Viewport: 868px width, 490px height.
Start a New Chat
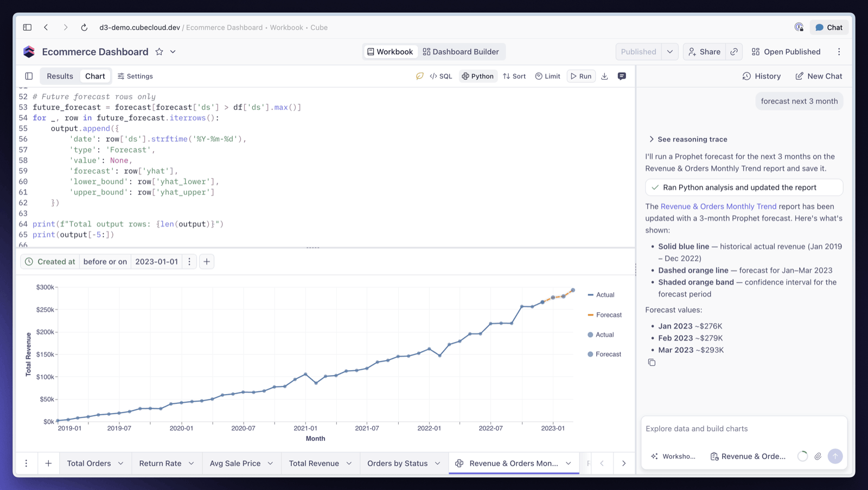[819, 76]
